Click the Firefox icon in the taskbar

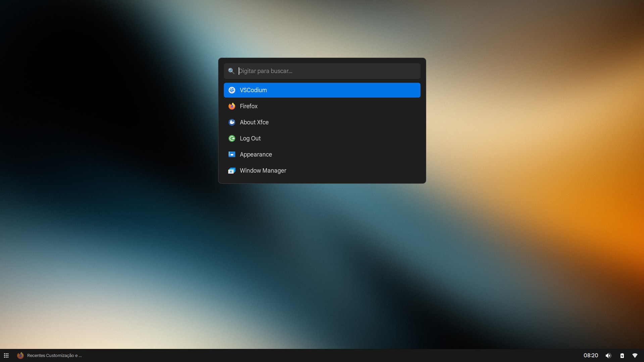20,355
